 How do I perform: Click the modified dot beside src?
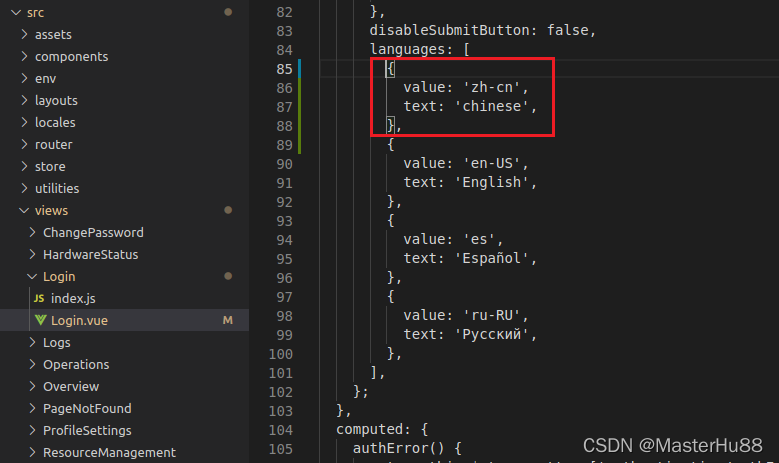click(228, 12)
